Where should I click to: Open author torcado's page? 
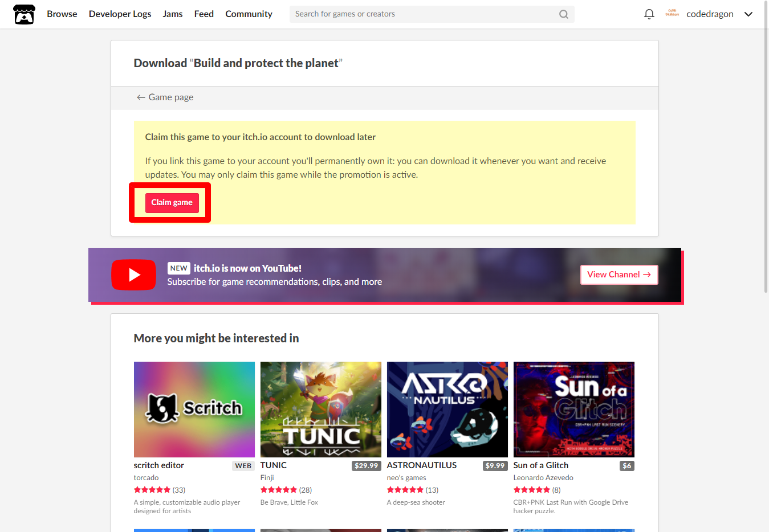coord(147,478)
